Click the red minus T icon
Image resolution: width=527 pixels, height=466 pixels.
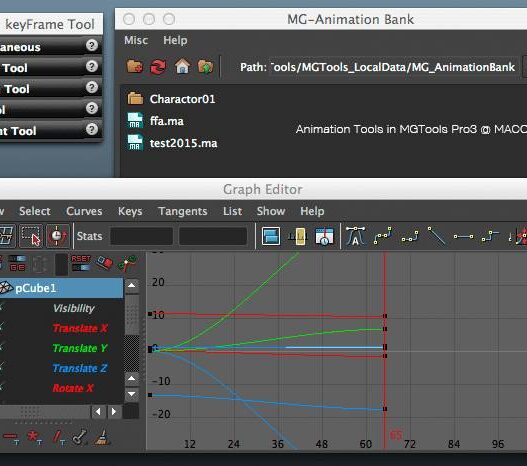[11, 437]
